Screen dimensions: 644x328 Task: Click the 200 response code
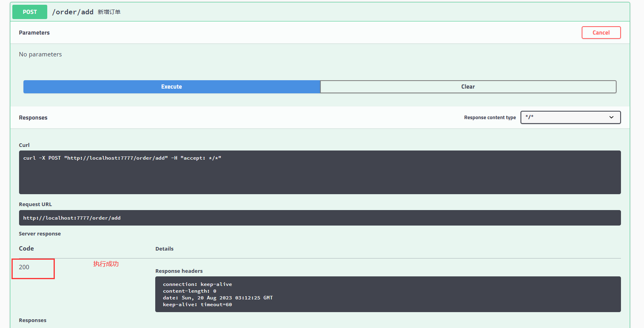[x=24, y=267]
